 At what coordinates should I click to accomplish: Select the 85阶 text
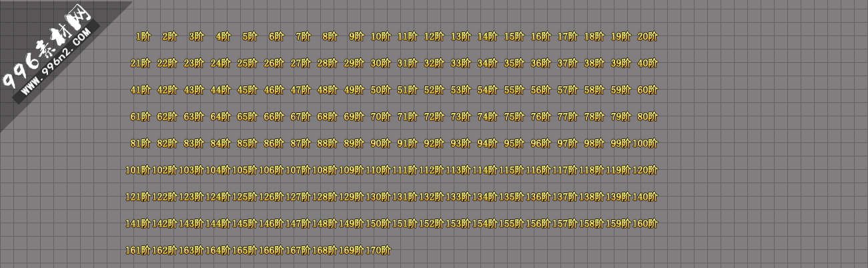pyautogui.click(x=248, y=144)
